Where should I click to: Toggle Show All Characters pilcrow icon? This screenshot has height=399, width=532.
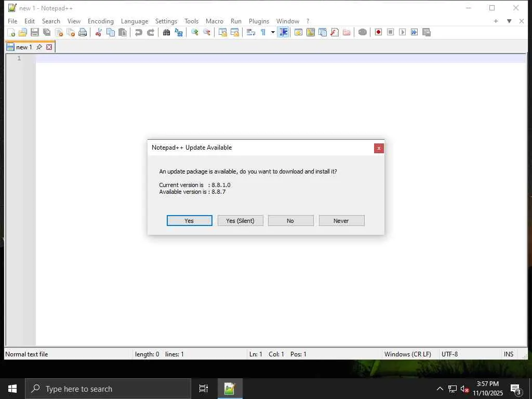pyautogui.click(x=263, y=32)
